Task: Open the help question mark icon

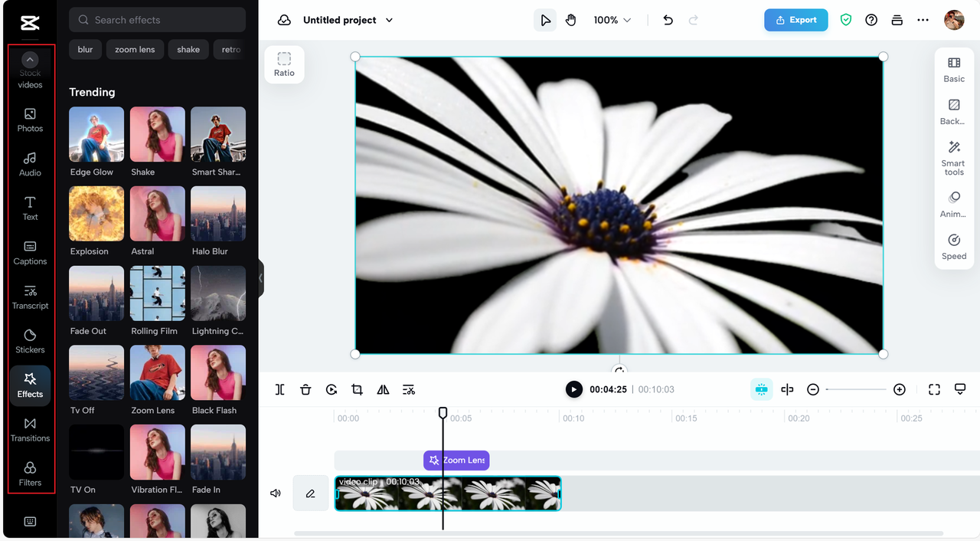Action: coord(871,20)
